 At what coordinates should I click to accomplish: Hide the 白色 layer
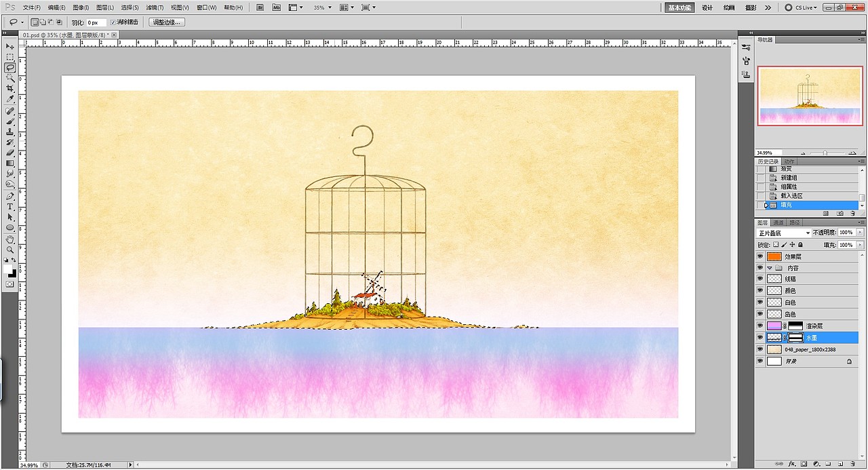point(759,302)
